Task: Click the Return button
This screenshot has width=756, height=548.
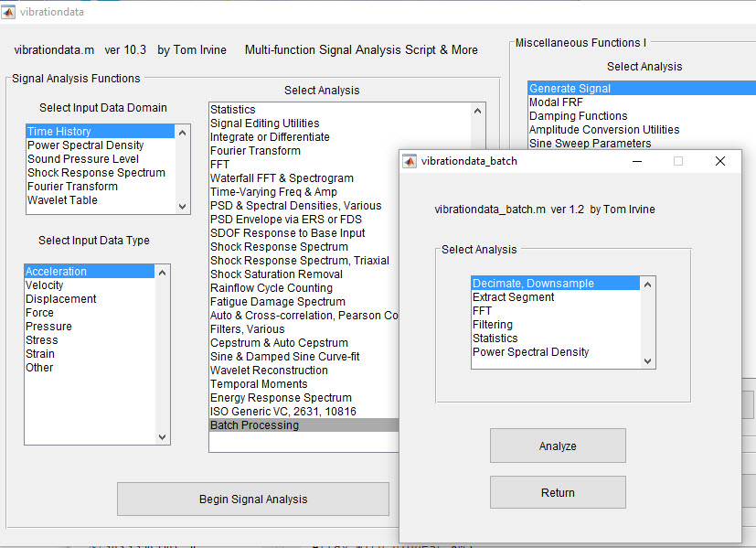Action: point(558,492)
